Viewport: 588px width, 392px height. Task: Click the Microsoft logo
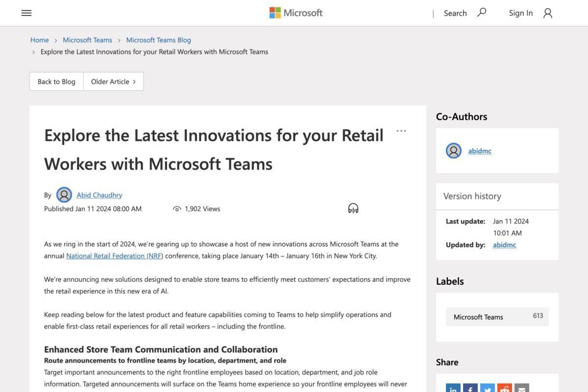click(296, 13)
